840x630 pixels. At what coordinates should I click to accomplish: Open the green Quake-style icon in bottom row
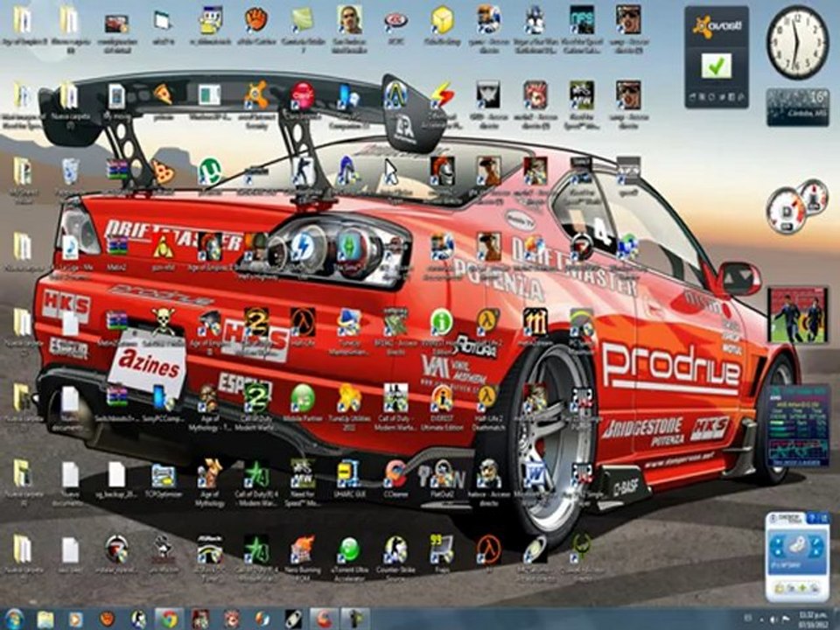click(581, 549)
